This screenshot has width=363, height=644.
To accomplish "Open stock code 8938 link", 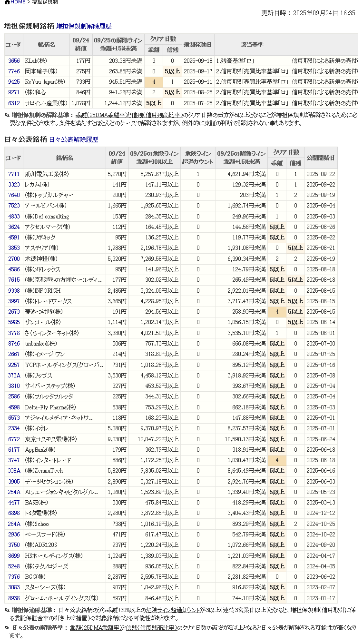I will pyautogui.click(x=14, y=598).
